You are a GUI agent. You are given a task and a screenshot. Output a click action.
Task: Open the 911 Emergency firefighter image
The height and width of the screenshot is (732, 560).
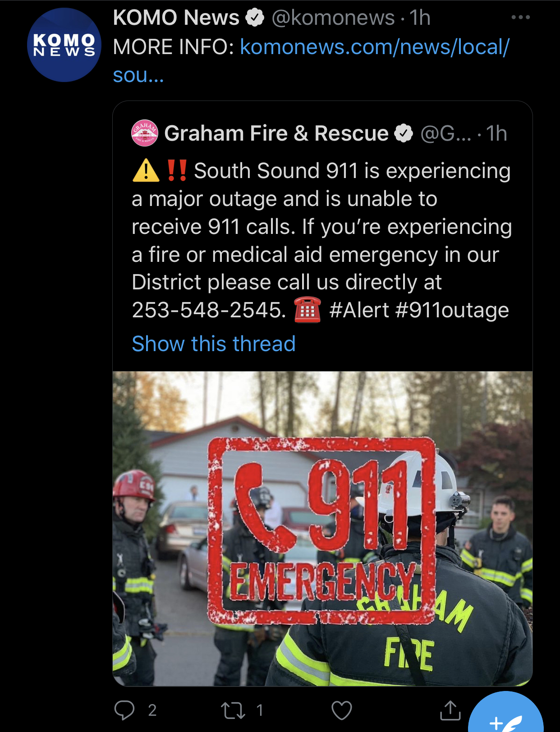point(322,528)
